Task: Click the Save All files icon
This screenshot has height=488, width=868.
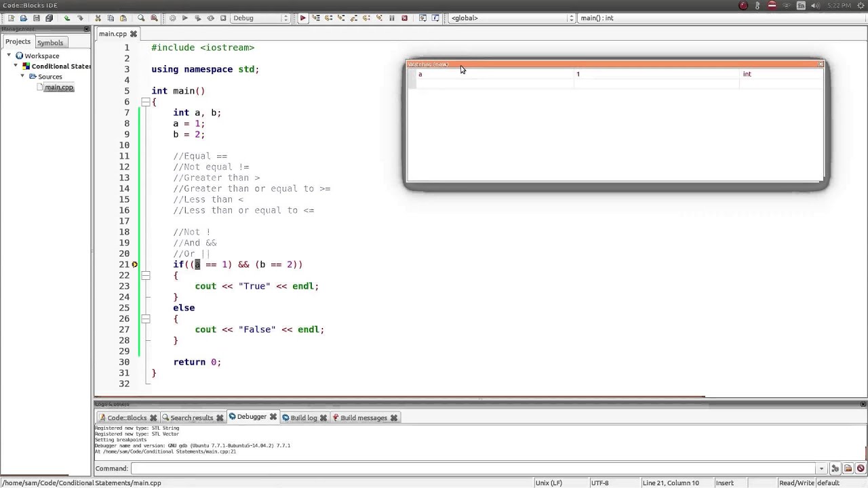Action: coord(49,18)
